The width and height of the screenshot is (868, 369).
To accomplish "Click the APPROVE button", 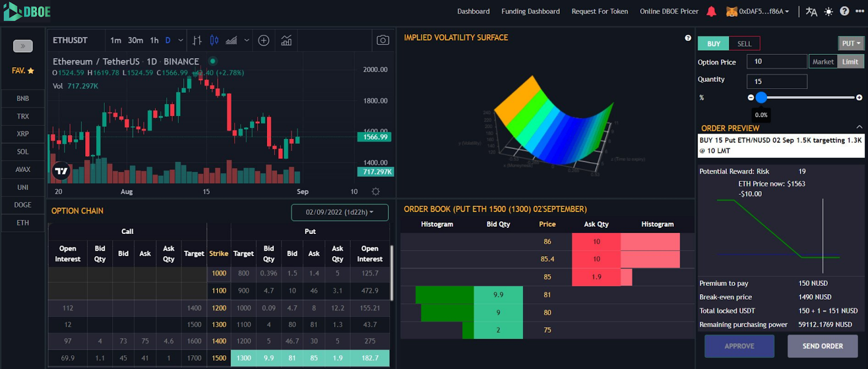I will (739, 346).
